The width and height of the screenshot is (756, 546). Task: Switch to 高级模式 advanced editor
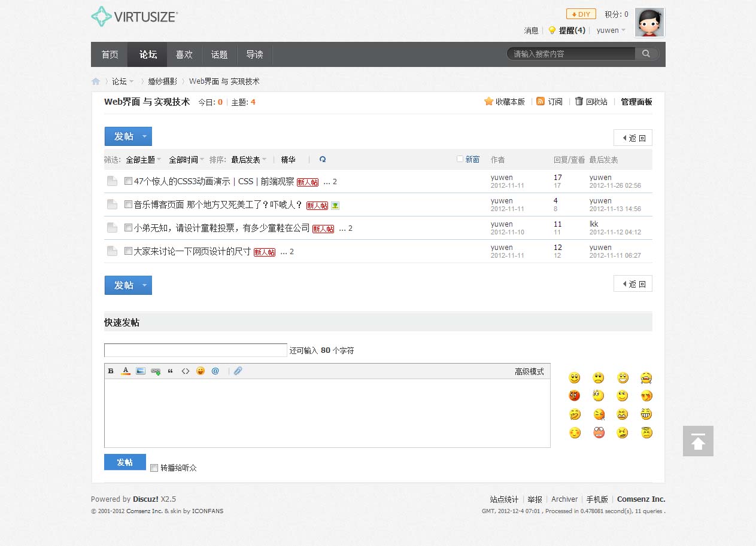pyautogui.click(x=529, y=371)
